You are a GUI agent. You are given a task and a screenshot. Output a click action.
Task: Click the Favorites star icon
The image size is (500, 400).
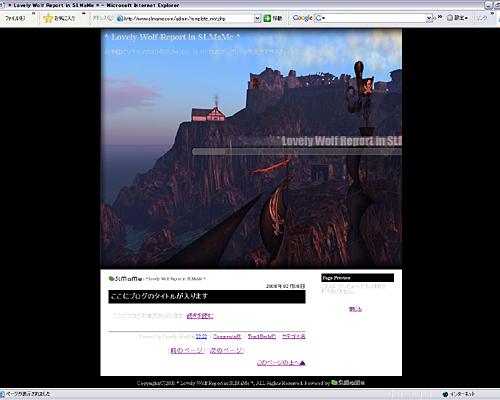tap(48, 18)
